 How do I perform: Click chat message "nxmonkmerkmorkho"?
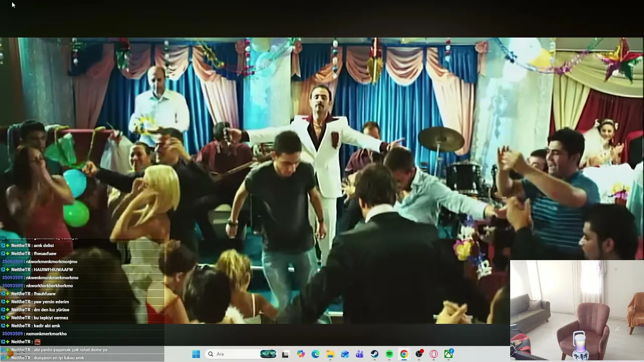tap(46, 334)
